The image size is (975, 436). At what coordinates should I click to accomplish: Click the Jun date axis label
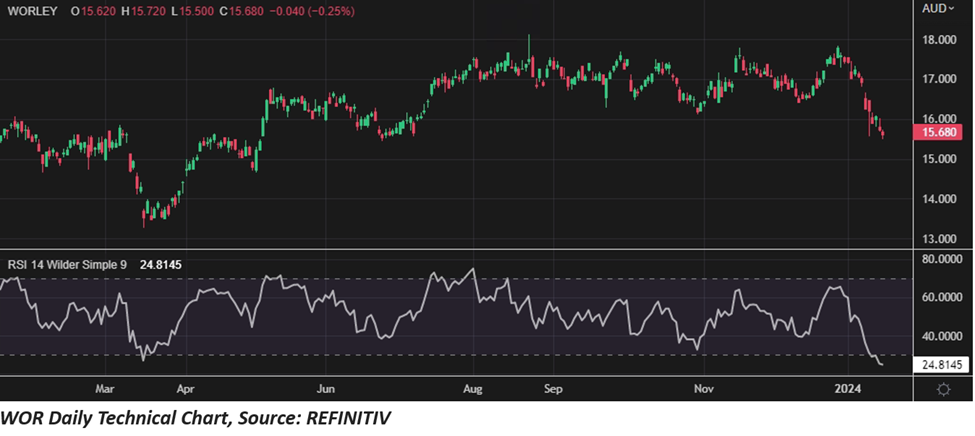click(x=323, y=385)
